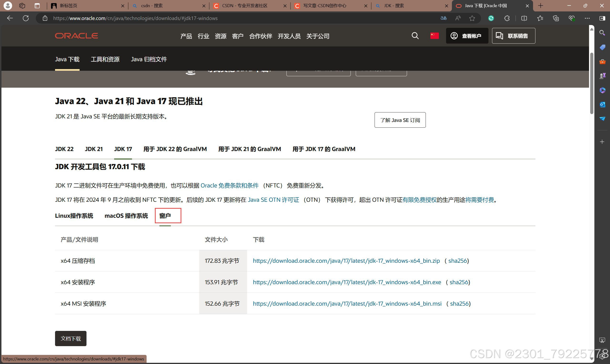Click the browser refresh icon
Image resolution: width=610 pixels, height=364 pixels.
click(26, 18)
